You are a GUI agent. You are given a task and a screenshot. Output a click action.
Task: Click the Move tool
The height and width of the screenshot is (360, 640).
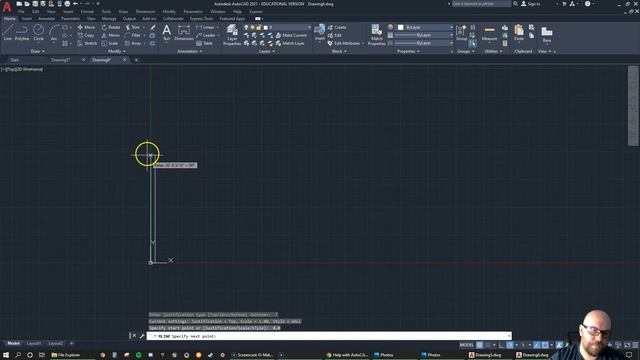click(x=86, y=27)
